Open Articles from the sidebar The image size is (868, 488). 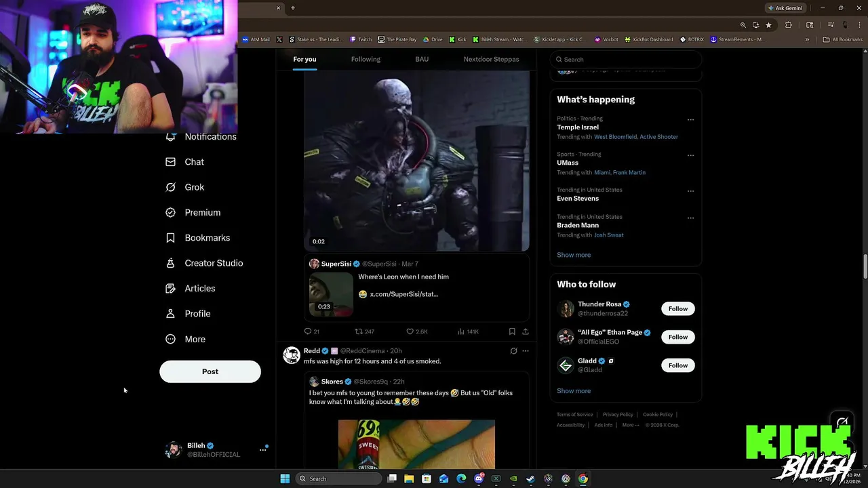(x=191, y=289)
